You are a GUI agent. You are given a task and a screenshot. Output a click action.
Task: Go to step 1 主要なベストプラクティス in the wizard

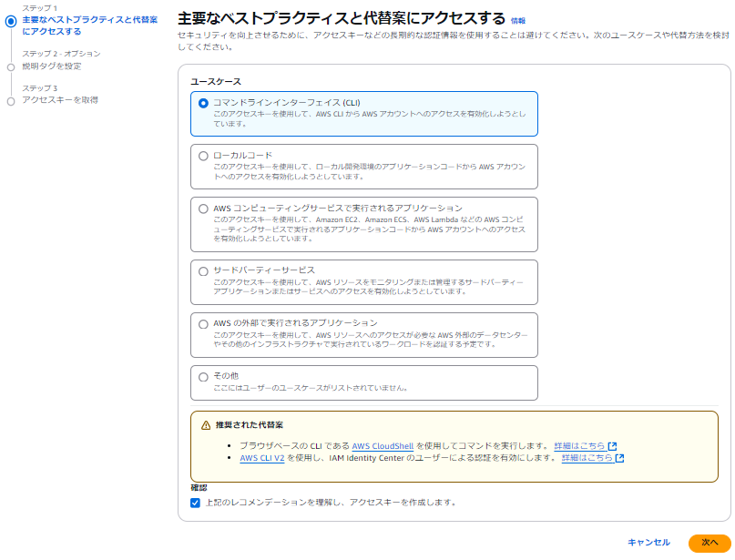(x=90, y=25)
